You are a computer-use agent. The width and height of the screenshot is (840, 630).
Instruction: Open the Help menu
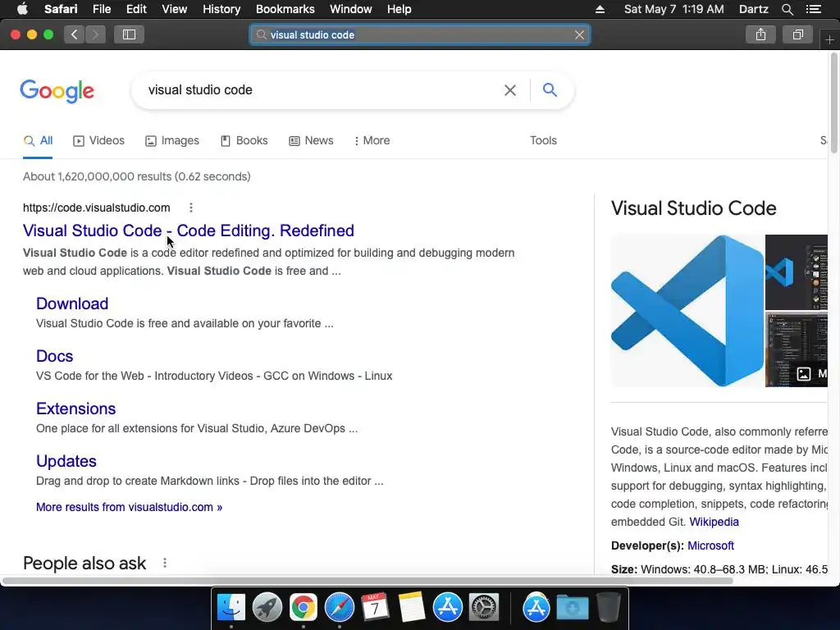(x=399, y=9)
